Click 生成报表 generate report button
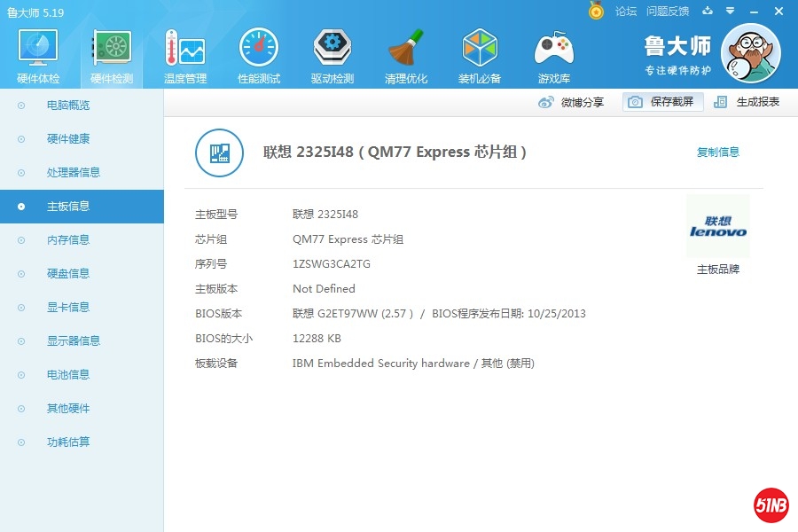 747,102
